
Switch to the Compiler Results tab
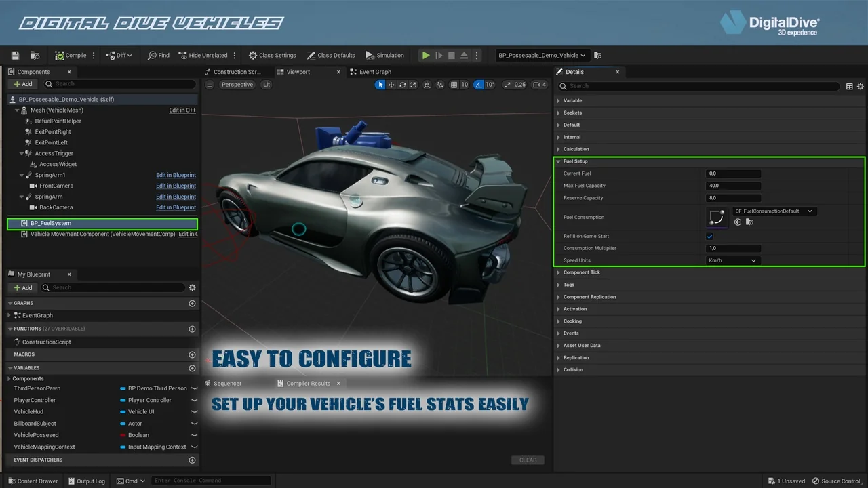pos(307,383)
